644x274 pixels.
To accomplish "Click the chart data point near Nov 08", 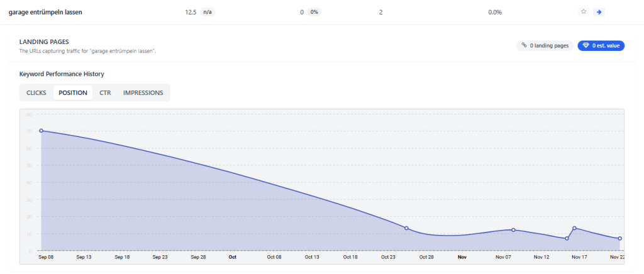I will point(513,230).
